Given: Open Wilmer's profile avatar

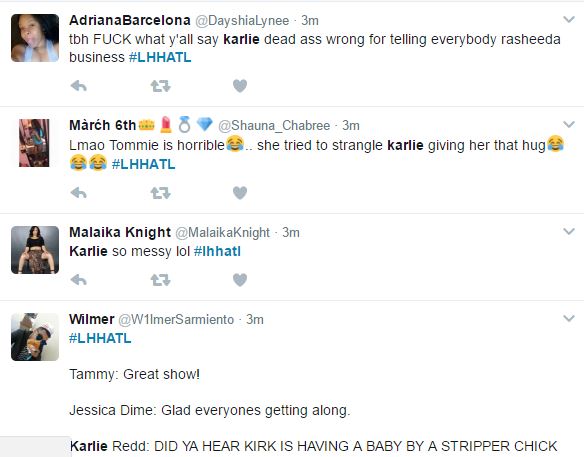Looking at the screenshot, I should (x=35, y=337).
